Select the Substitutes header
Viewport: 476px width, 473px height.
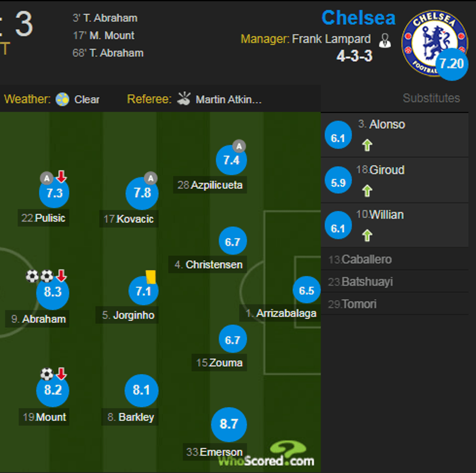pos(431,98)
